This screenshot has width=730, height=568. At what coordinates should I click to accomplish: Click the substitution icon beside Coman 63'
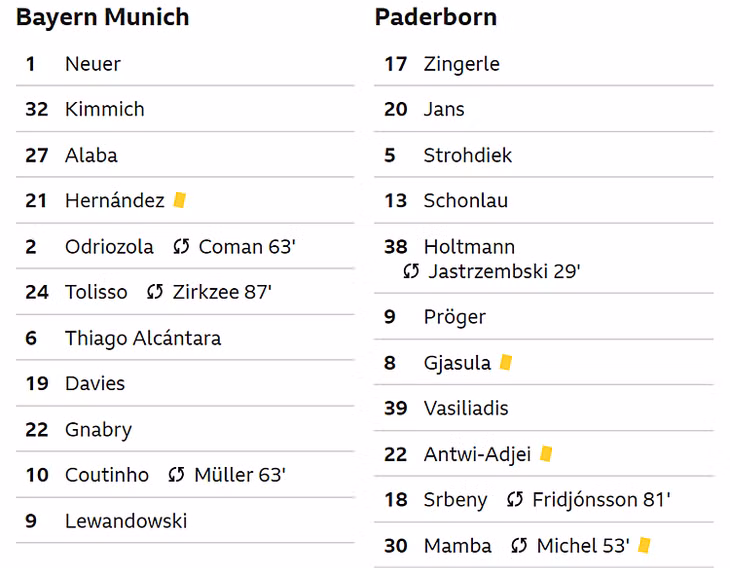pyautogui.click(x=181, y=247)
